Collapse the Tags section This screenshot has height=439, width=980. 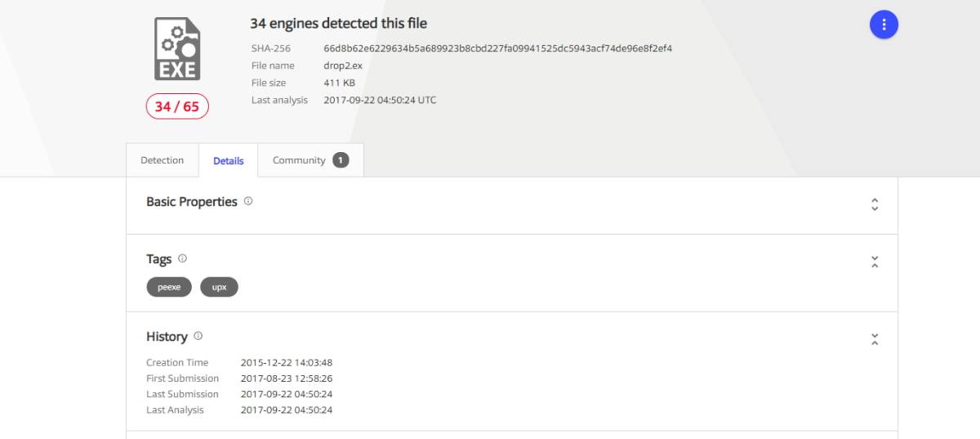click(875, 262)
